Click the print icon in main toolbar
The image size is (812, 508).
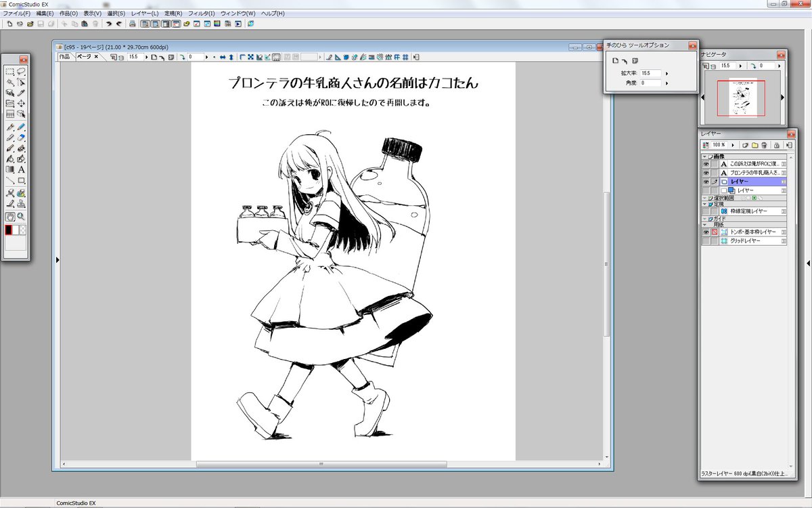(133, 24)
